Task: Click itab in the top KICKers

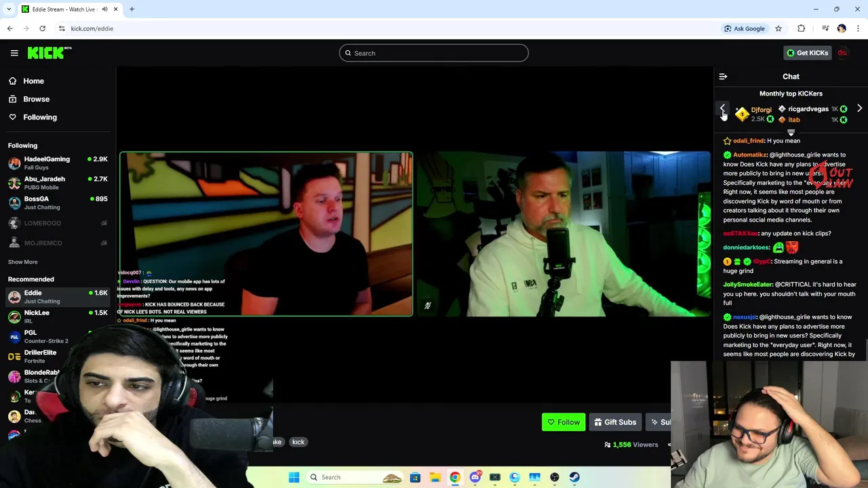Action: [x=794, y=119]
